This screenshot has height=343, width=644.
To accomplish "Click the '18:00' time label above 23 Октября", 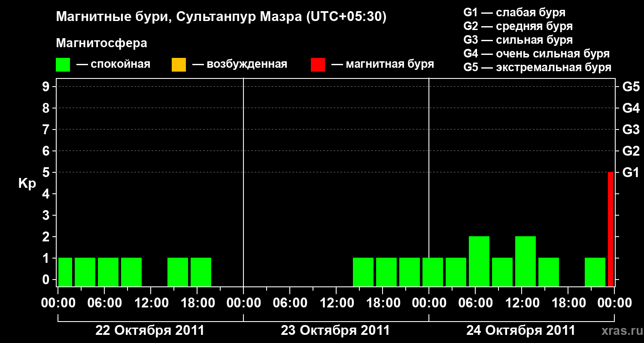I will click(383, 303).
